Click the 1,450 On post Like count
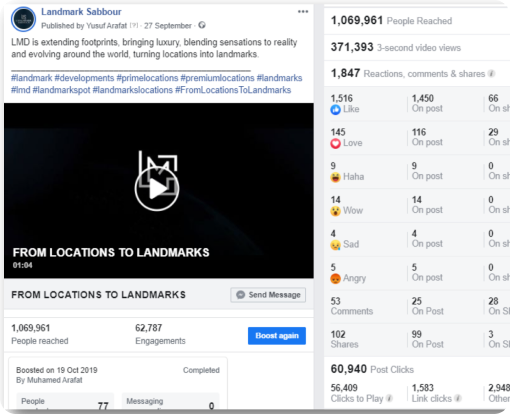 427,103
